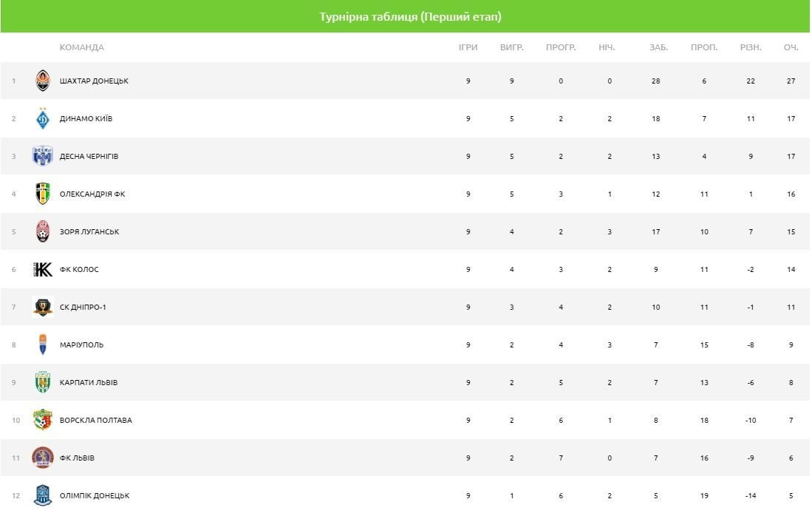The width and height of the screenshot is (812, 516).
Task: Open the ШАХТАР ДОНЕЦЬК team link
Action: point(94,81)
